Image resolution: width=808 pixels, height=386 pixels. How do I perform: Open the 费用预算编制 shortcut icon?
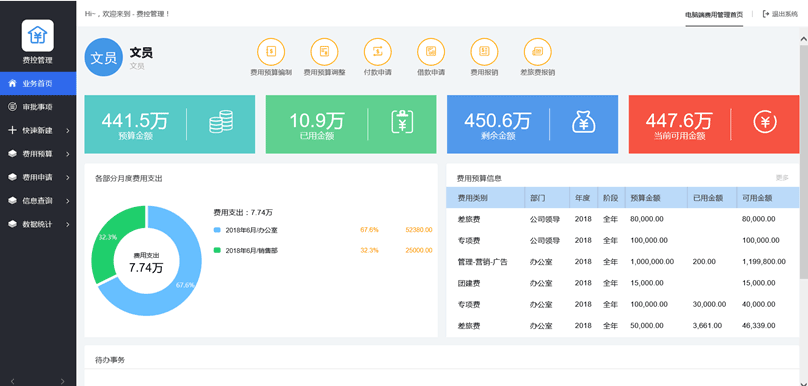[271, 52]
